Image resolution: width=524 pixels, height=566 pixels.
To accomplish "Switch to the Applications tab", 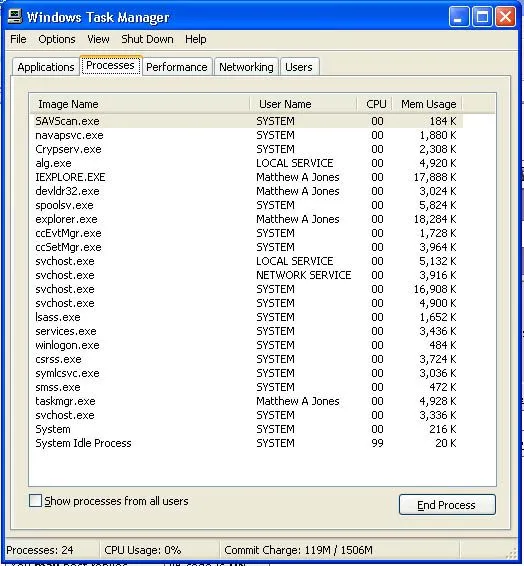I will point(46,67).
